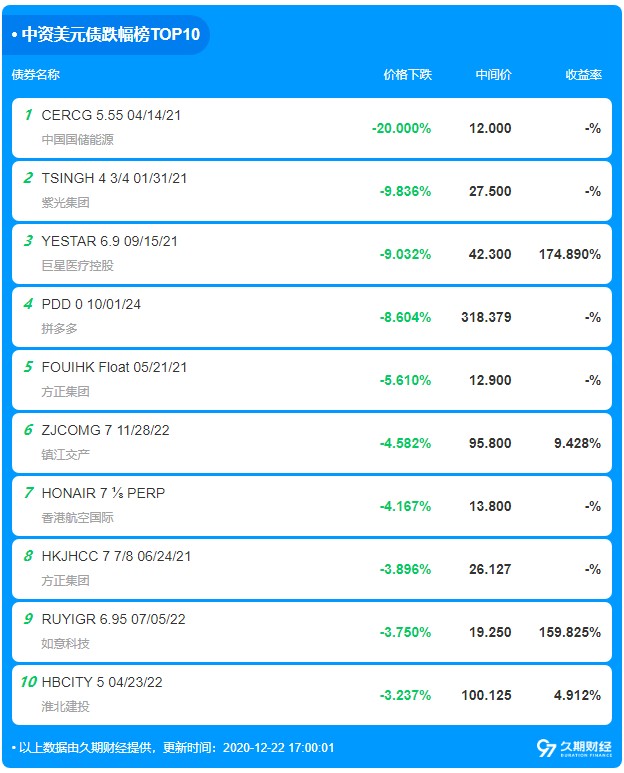Screen dimensions: 624x773
Task: Click the 174.890% yield value
Action: [569, 254]
